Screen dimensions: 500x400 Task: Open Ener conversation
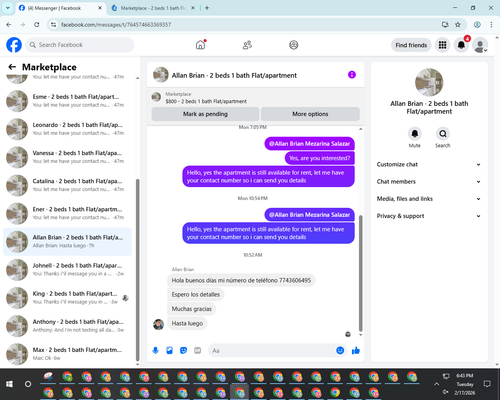[x=67, y=213]
